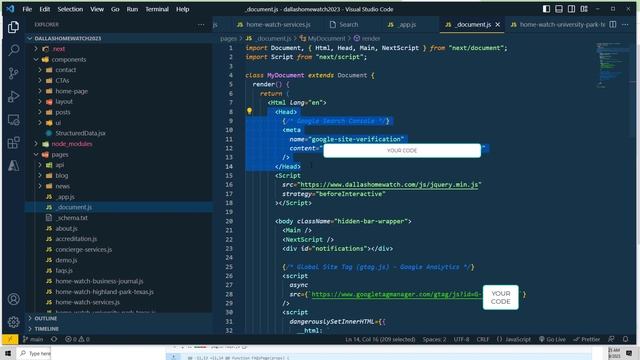Switch to the _app.js tab
Viewport: 640px width, 360px height.
tap(402, 24)
